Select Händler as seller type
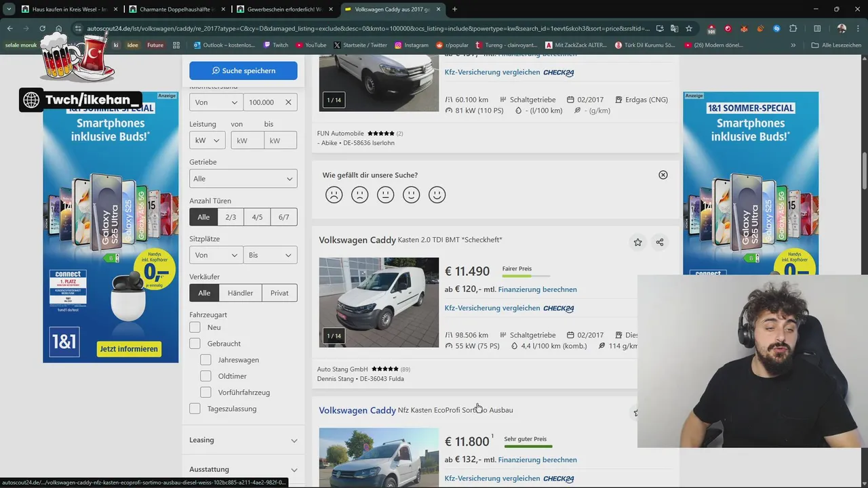The image size is (868, 488). point(240,293)
